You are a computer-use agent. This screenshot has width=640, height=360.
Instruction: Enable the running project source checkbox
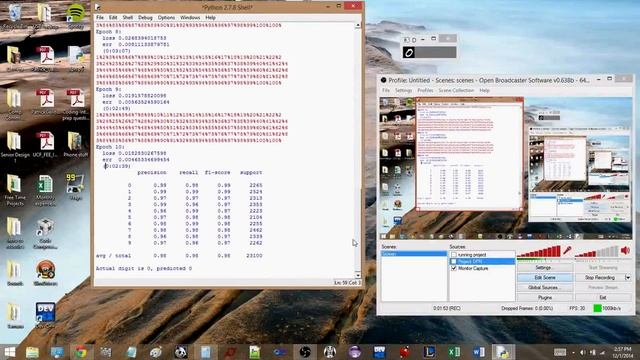pyautogui.click(x=453, y=255)
